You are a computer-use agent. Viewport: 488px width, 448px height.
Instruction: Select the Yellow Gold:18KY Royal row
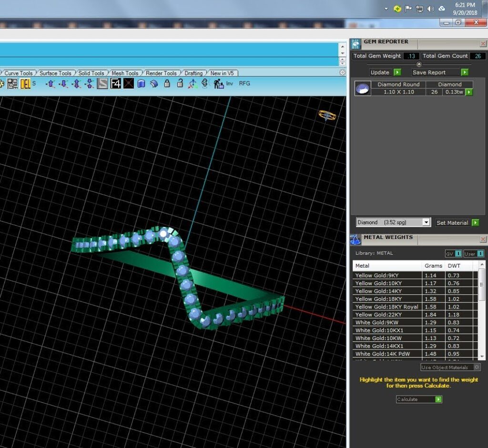coord(415,307)
